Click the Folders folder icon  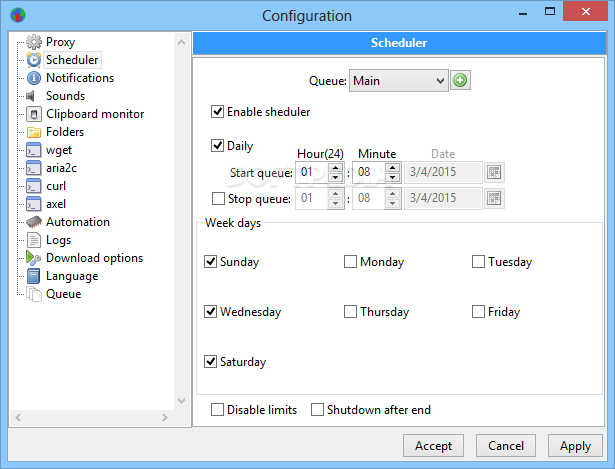coord(34,132)
